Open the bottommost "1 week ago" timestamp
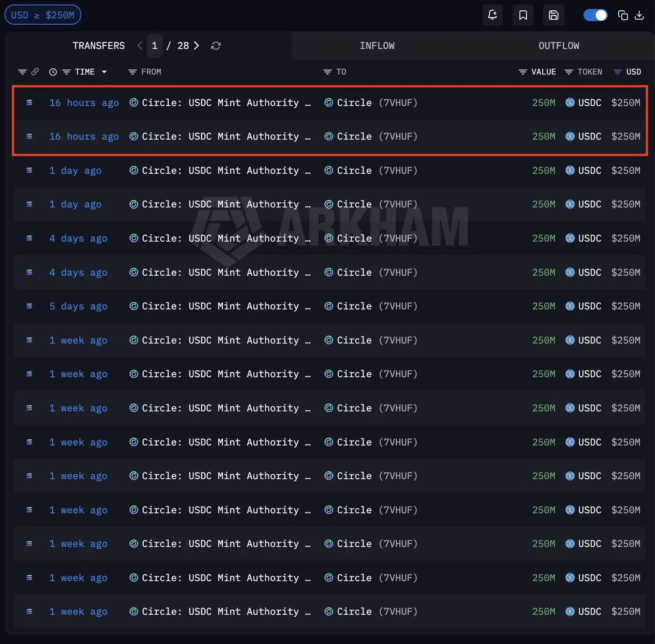This screenshot has height=644, width=655. pos(78,612)
